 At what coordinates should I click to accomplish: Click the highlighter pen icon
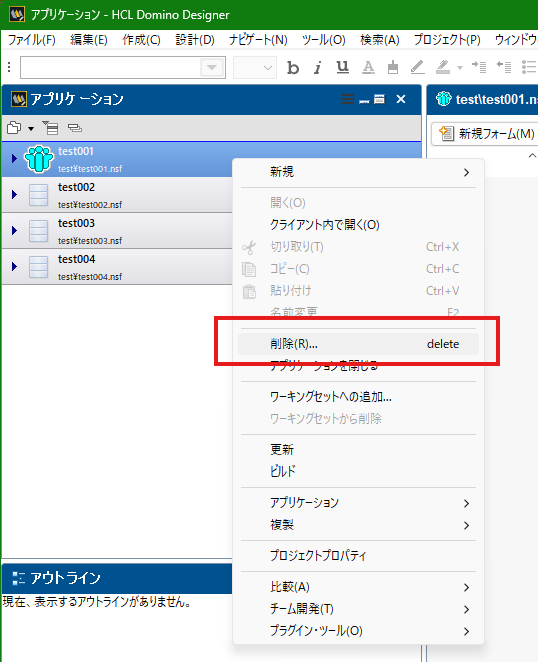(x=443, y=68)
